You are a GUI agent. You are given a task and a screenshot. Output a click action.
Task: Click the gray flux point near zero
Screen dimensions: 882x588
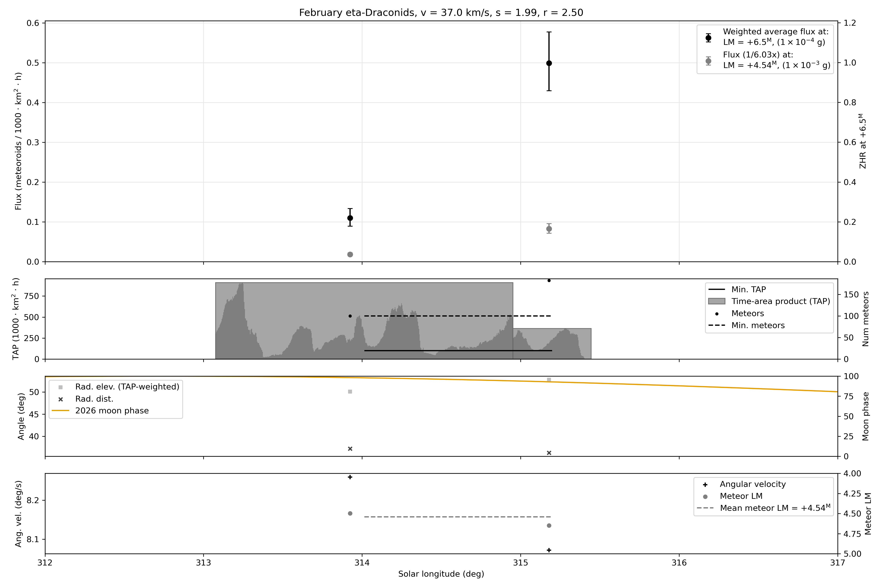pos(350,255)
